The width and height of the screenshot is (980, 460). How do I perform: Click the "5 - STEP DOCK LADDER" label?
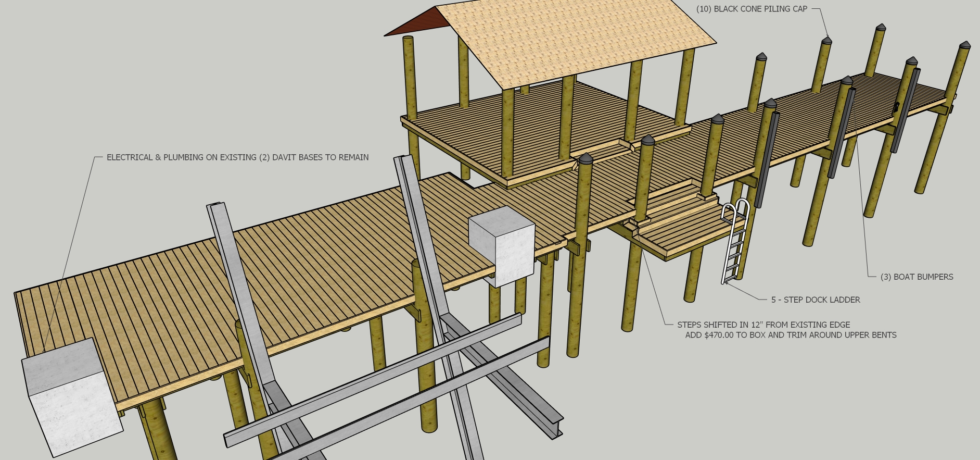point(815,300)
